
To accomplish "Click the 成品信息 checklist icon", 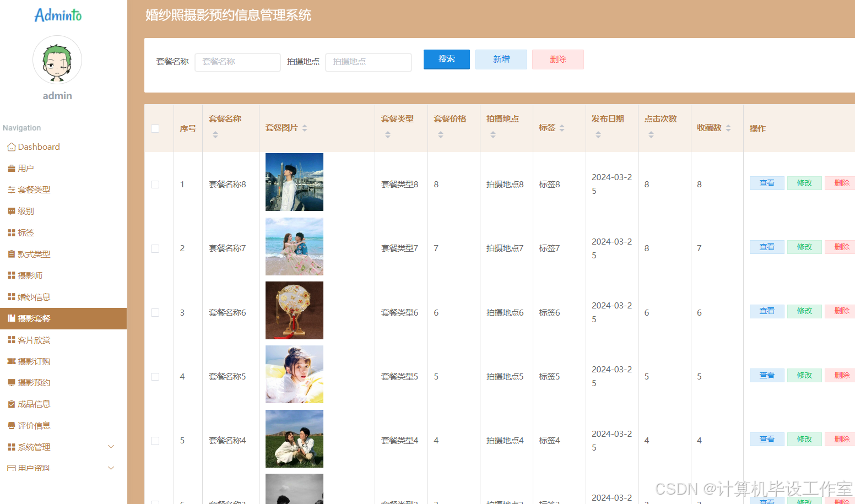I will [11, 404].
